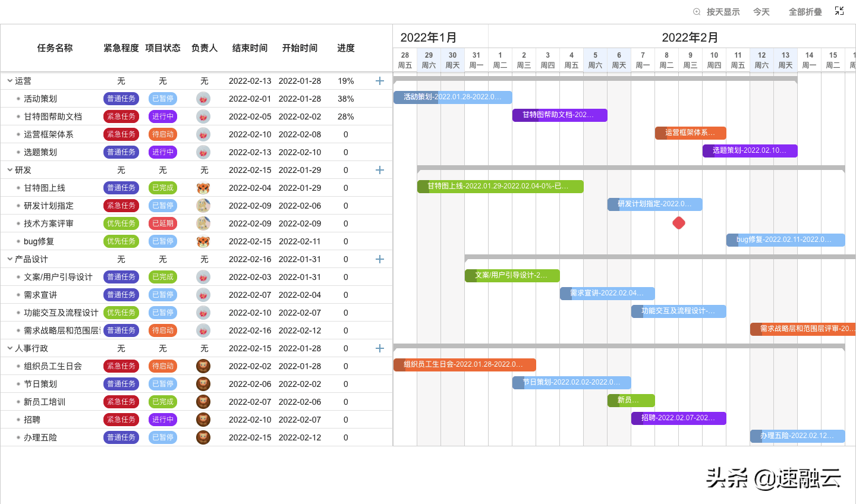Click the avatar in 选题策划 row

pos(203,152)
